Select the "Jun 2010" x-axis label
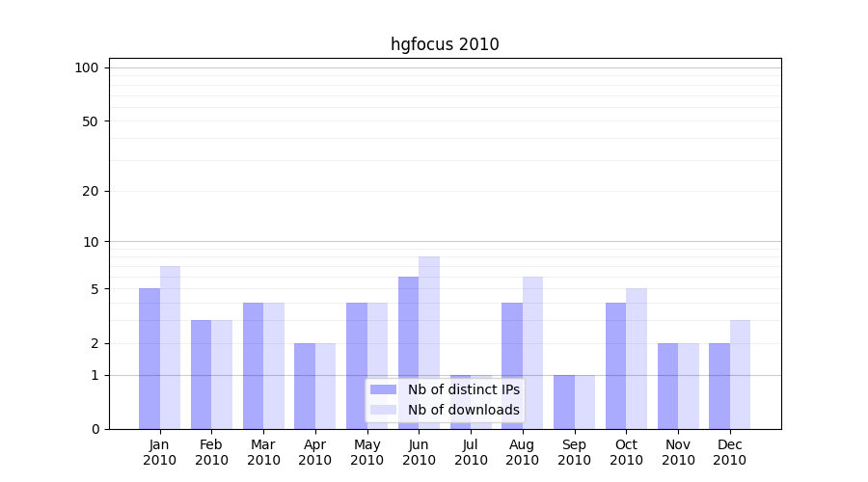Viewport: 868px width, 482px height. [x=419, y=452]
